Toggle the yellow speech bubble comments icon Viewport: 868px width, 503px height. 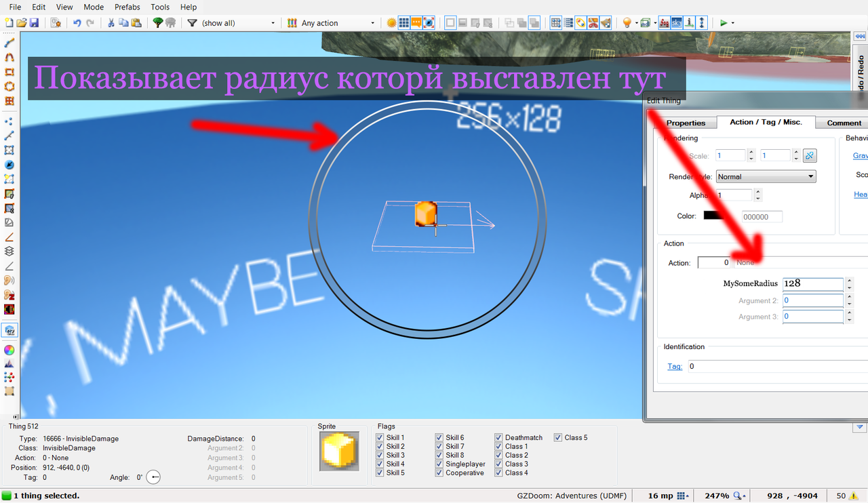pyautogui.click(x=416, y=22)
